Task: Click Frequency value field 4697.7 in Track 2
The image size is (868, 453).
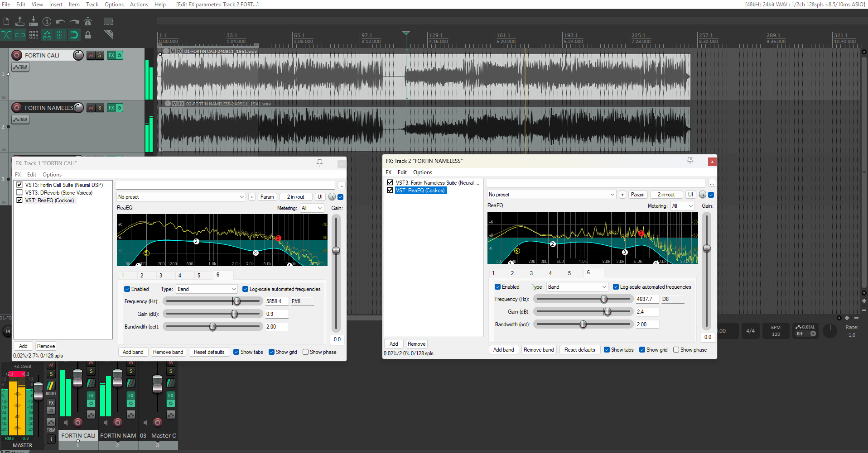Action: tap(647, 299)
